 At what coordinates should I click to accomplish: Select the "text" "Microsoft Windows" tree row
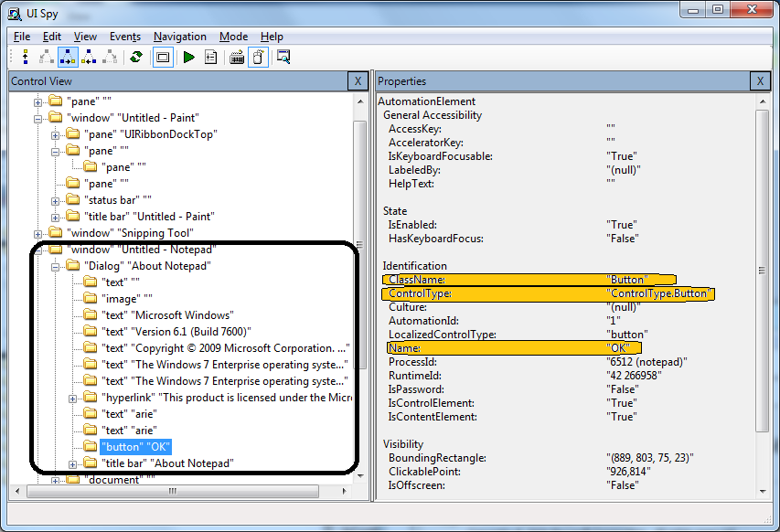click(167, 314)
